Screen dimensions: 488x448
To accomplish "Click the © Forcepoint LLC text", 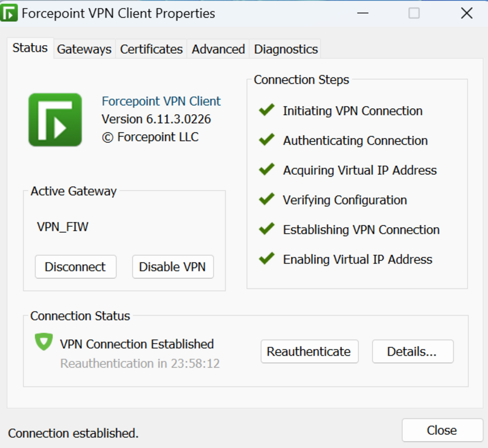I will [150, 137].
